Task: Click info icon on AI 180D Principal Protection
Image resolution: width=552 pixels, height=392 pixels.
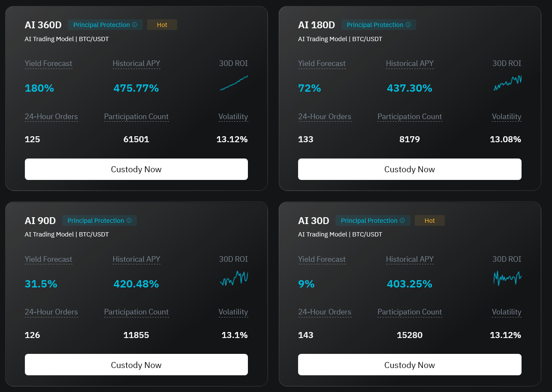Action: 408,25
